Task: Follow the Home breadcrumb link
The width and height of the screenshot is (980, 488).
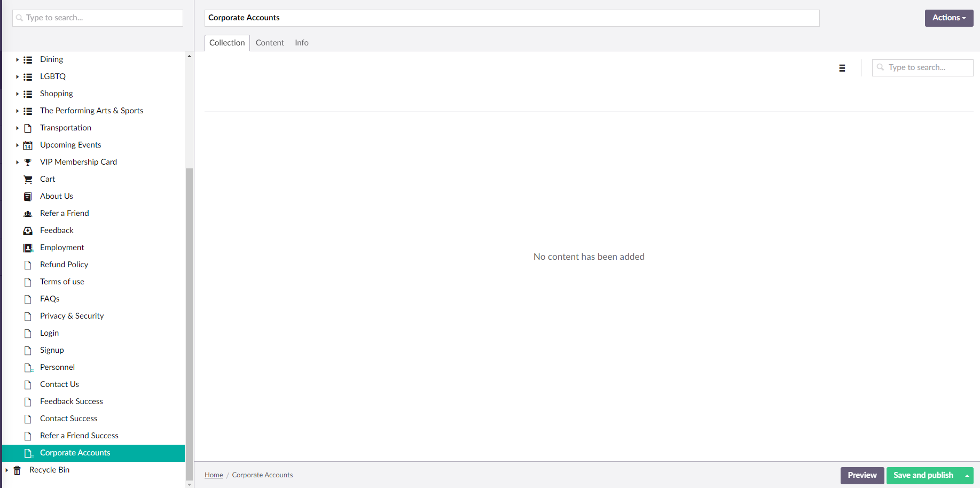Action: pyautogui.click(x=214, y=475)
